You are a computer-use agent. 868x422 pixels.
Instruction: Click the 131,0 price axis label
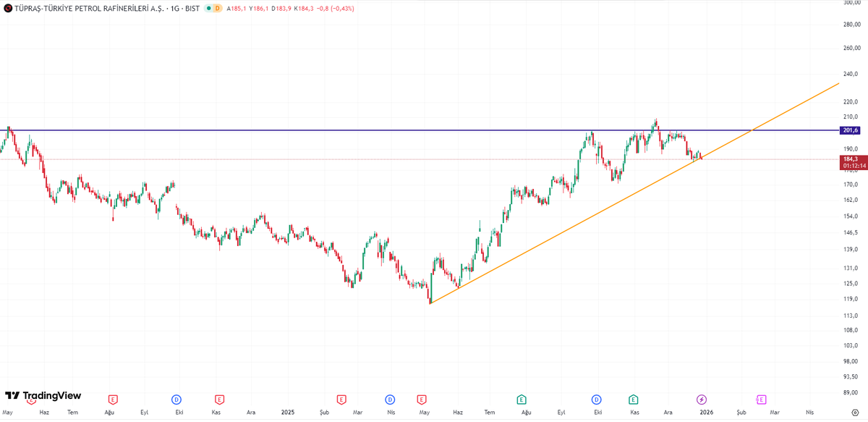850,268
